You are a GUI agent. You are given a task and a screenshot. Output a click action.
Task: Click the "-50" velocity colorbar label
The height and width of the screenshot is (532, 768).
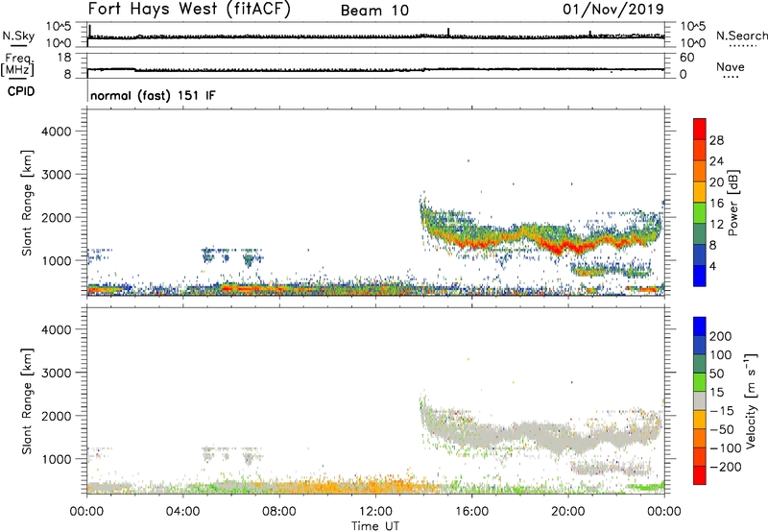pos(722,429)
